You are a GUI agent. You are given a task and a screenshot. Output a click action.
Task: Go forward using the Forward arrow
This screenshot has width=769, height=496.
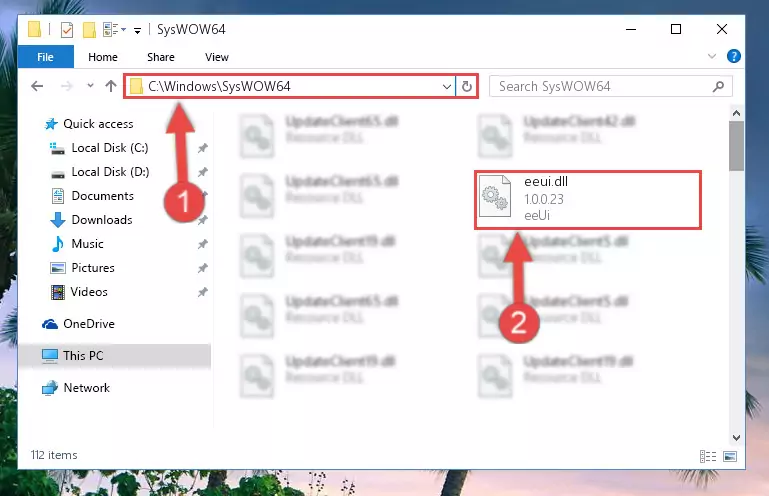(x=67, y=86)
